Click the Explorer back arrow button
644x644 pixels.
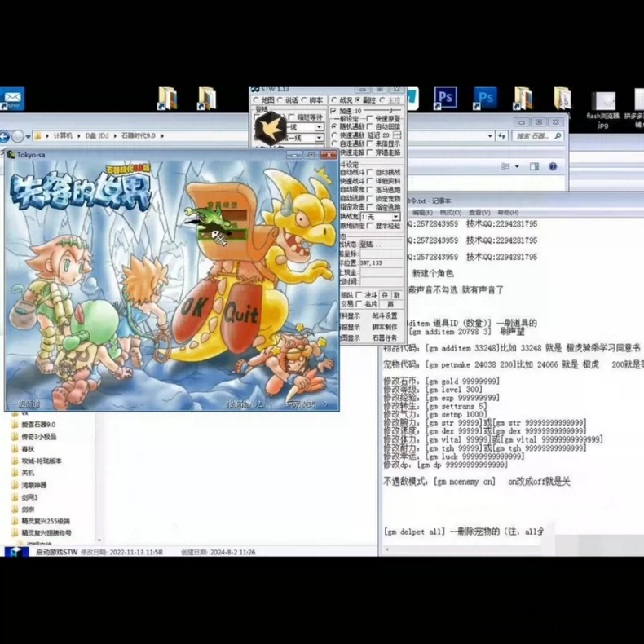click(x=5, y=136)
